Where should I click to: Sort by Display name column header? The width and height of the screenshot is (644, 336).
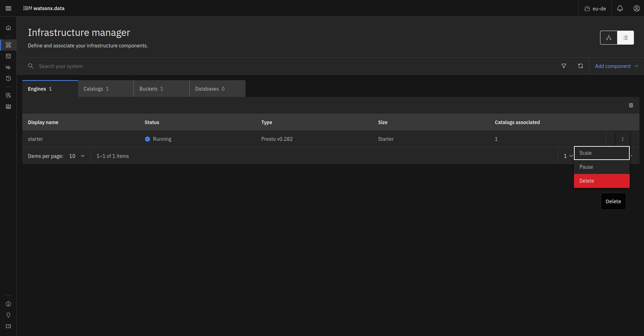coord(43,122)
